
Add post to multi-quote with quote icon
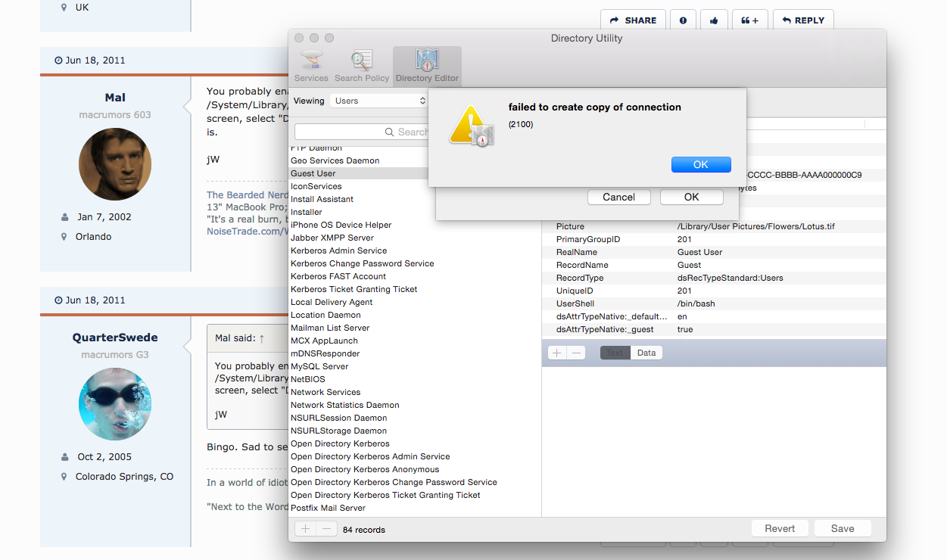[x=750, y=20]
